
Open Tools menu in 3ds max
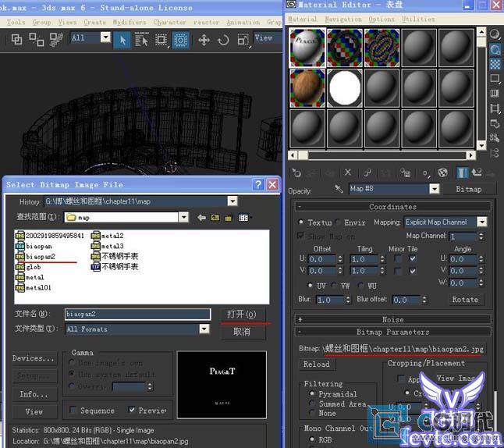pos(16,22)
